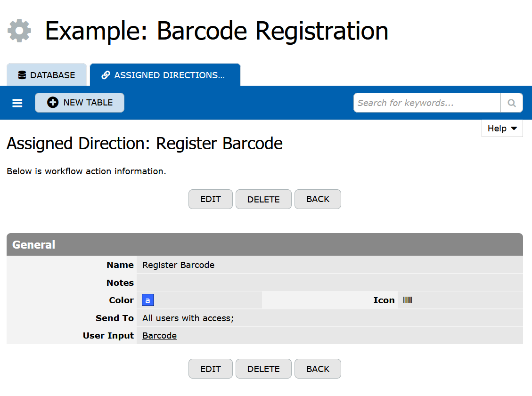Open the hamburger menu icon
532x396 pixels.
(x=17, y=103)
